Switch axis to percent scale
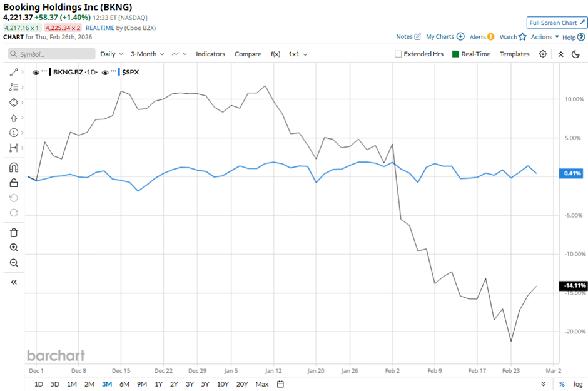 point(562,384)
